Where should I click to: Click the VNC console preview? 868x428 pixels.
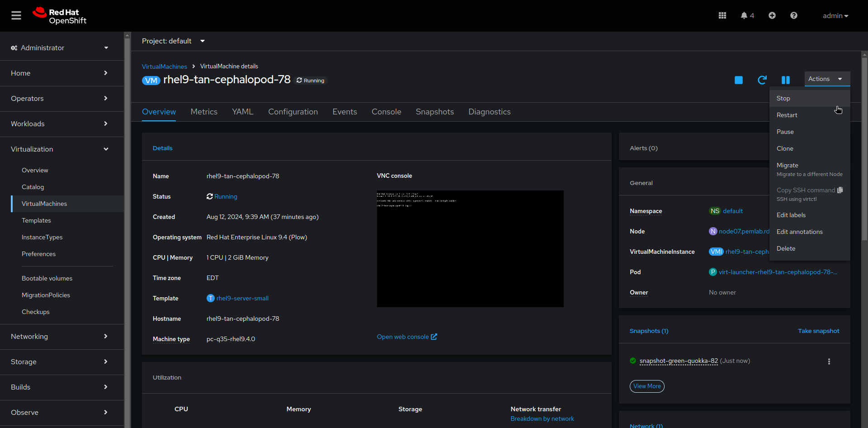pyautogui.click(x=470, y=248)
